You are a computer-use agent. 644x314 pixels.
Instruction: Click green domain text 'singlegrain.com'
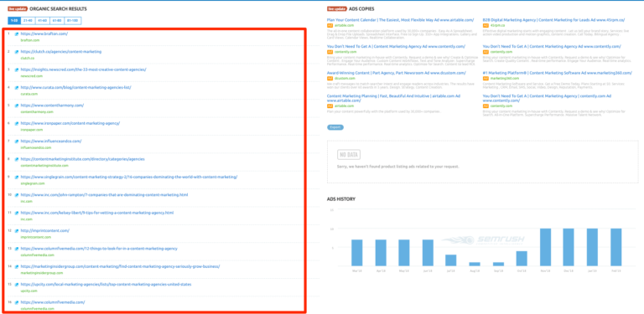[x=33, y=183]
